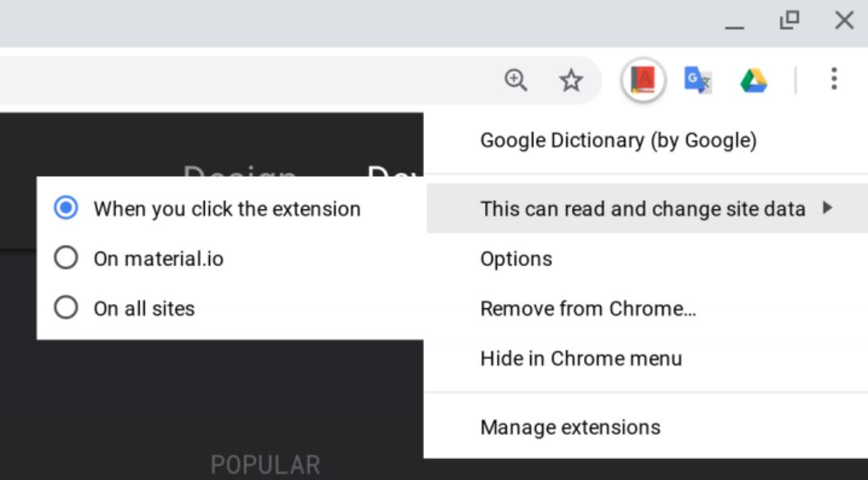Click the red dictionary book icon in toolbar
Screen dimensions: 868x480
pyautogui.click(x=641, y=80)
